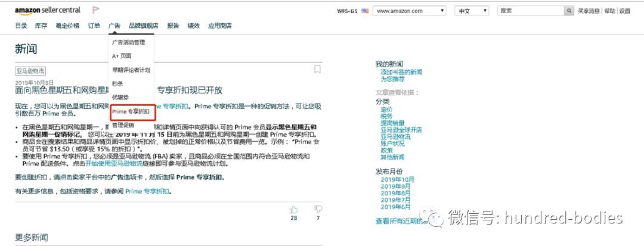This screenshot has height=246, width=644.
Task: Click the 2019年10月8日 article date
Action: [34, 82]
